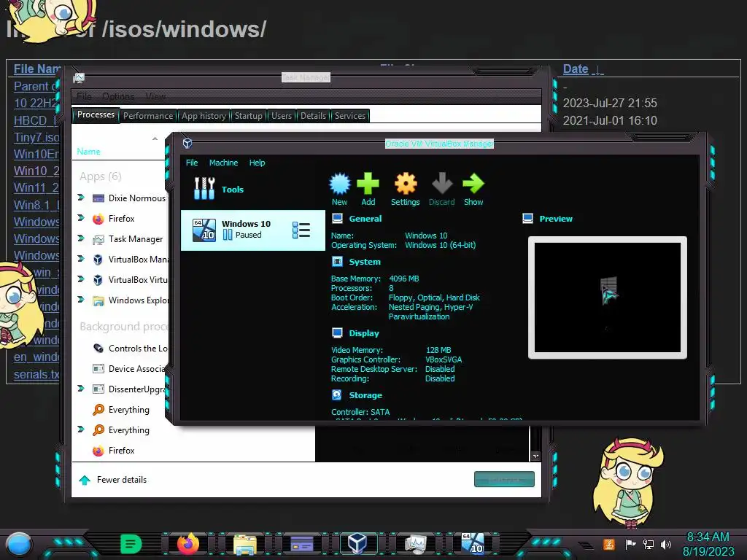Select the Controls the Lo… background process
The image size is (747, 560).
[x=131, y=348]
